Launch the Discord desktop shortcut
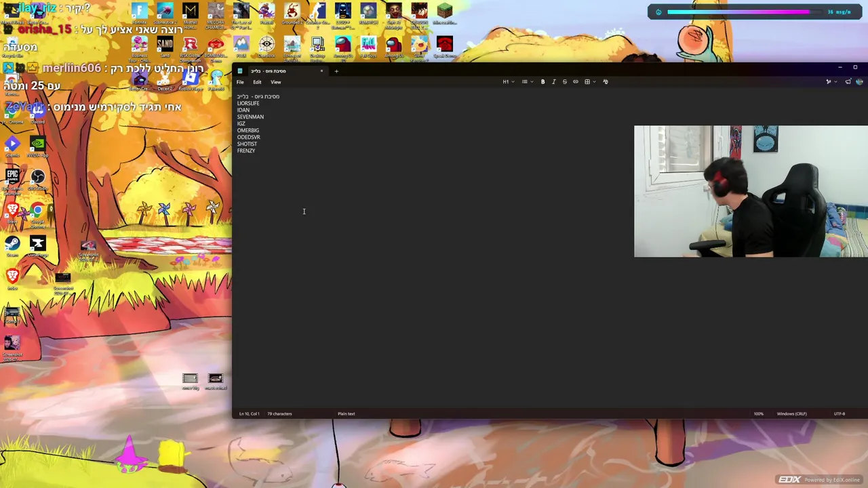This screenshot has width=868, height=488. coord(37,113)
